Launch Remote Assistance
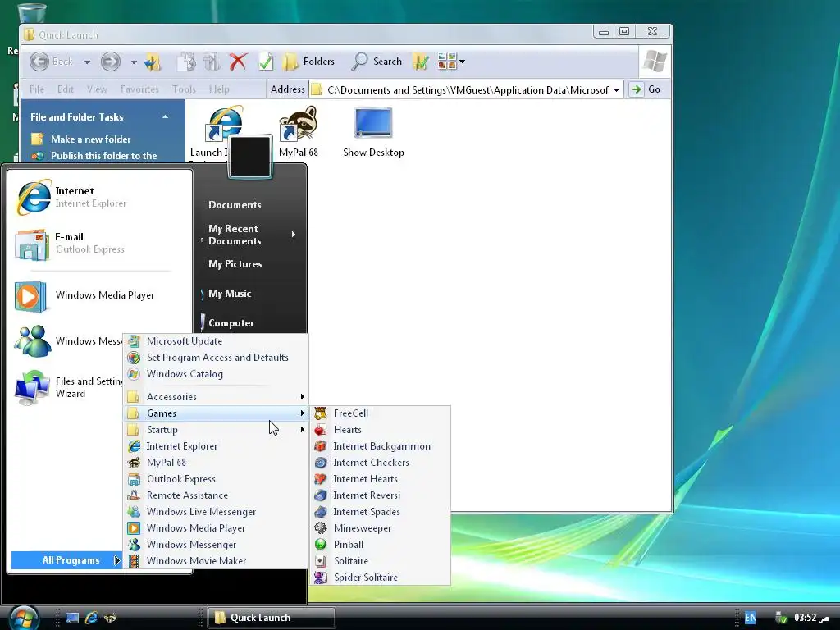840x630 pixels. pos(216,495)
